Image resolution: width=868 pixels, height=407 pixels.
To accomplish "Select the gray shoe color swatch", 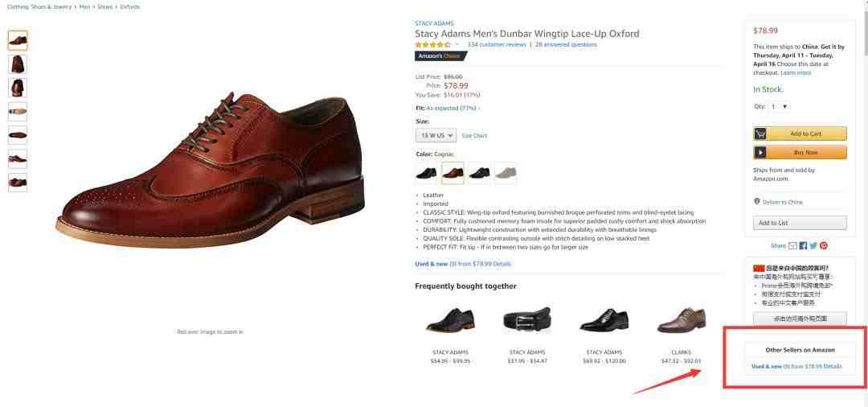I will 506,173.
